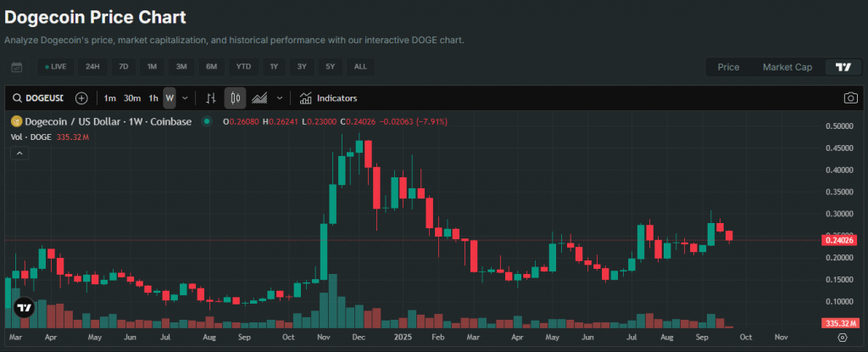Image resolution: width=868 pixels, height=352 pixels.
Task: Take a chart snapshot with camera icon
Action: tap(850, 98)
